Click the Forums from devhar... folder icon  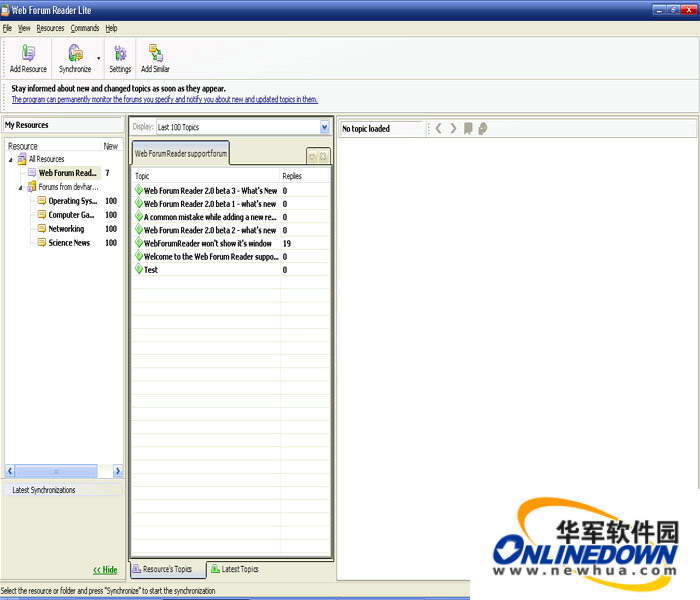pyautogui.click(x=31, y=186)
